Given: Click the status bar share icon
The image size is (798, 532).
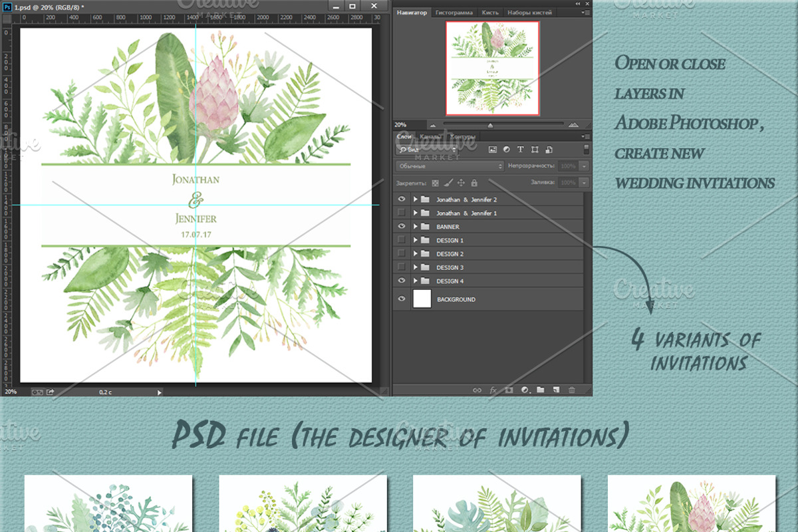Looking at the screenshot, I should (50, 392).
